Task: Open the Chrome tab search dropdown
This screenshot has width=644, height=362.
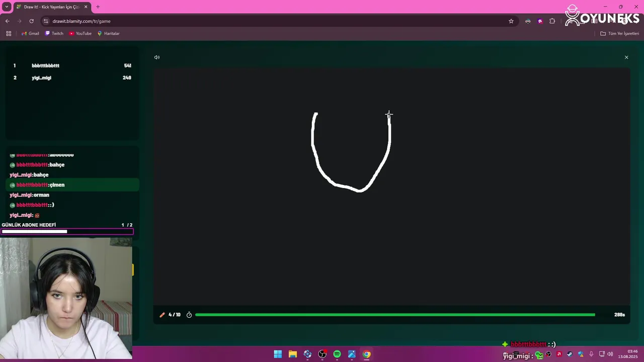Action: click(7, 7)
